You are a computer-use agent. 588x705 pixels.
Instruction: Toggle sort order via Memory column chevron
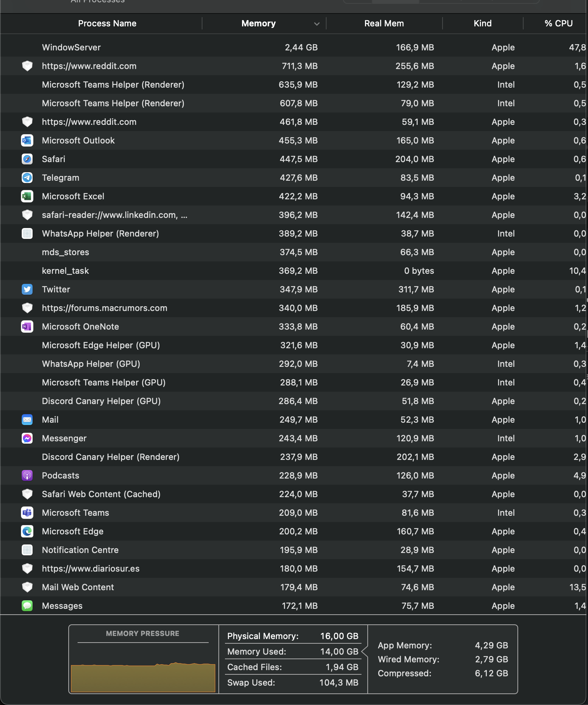pos(317,24)
